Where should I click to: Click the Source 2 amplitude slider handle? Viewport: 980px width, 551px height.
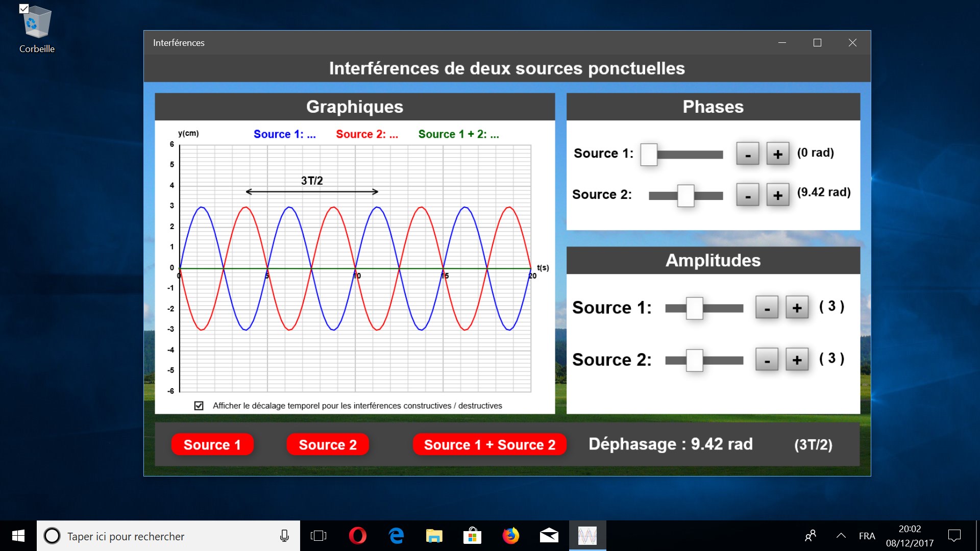click(x=694, y=360)
